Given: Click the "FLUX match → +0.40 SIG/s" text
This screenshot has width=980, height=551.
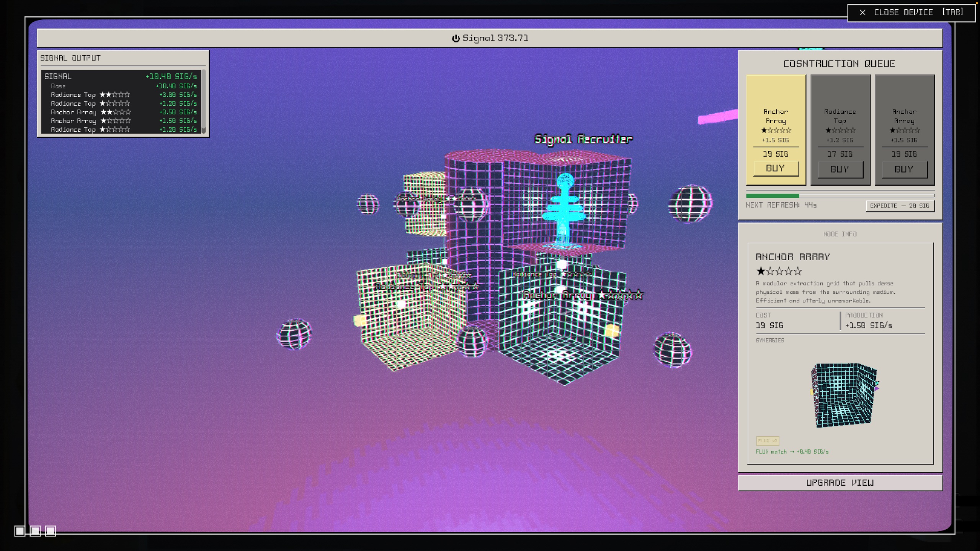Looking at the screenshot, I should pos(792,452).
